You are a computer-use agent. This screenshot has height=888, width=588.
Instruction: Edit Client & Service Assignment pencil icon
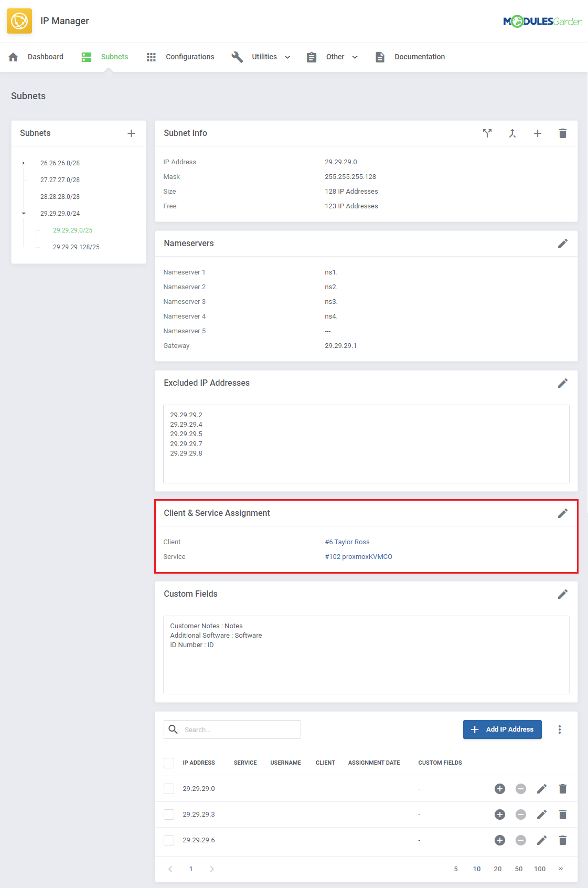point(563,513)
